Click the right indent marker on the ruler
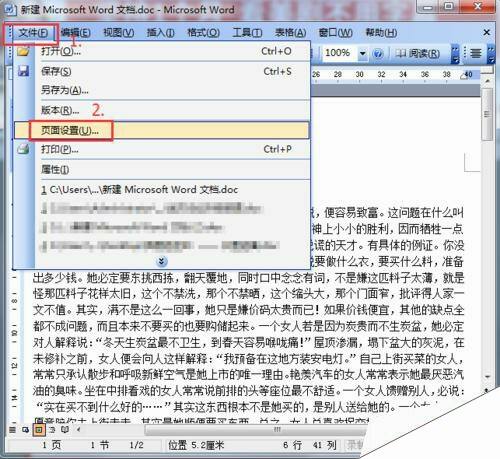Viewport: 500px width, 459px height. [464, 77]
